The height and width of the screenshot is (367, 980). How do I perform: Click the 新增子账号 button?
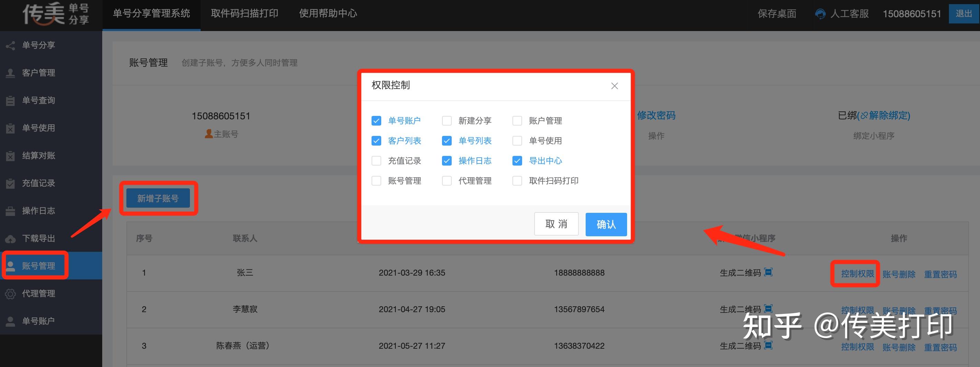pos(158,198)
